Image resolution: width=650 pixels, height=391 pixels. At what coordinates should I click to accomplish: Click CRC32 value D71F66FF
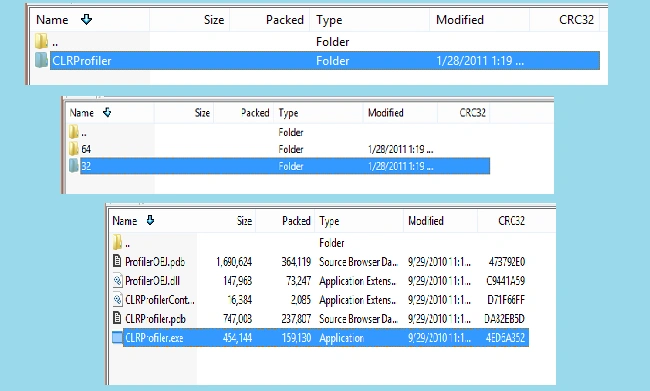pyautogui.click(x=506, y=300)
